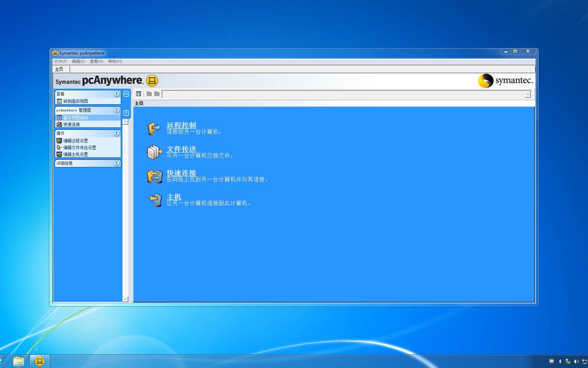Click the view-mode icon in the main toolbar
This screenshot has width=588, height=368.
coord(138,94)
